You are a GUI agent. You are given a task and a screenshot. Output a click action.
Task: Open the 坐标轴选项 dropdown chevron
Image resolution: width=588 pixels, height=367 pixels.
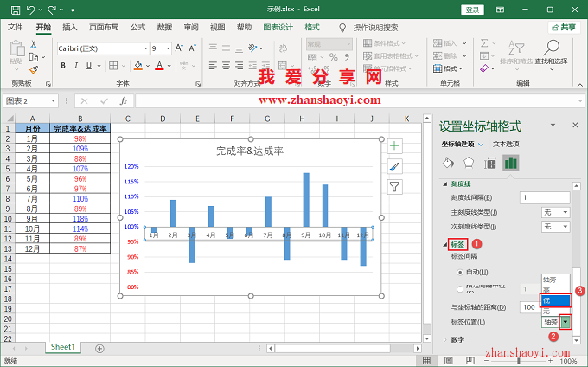coord(481,144)
